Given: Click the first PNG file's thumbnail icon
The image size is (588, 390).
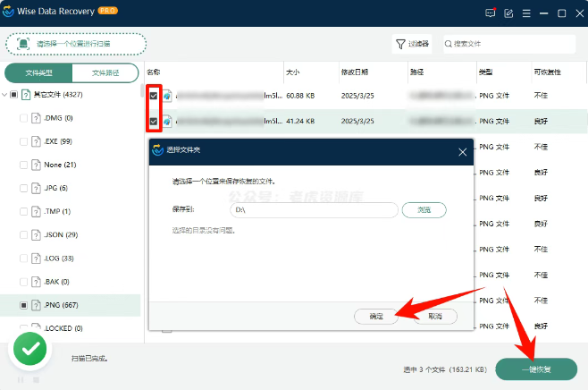Looking at the screenshot, I should click(x=167, y=95).
